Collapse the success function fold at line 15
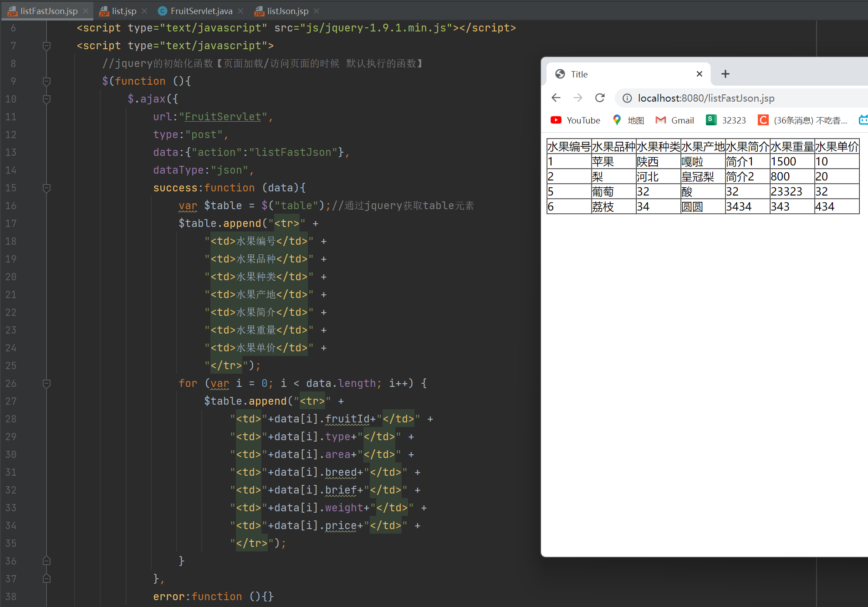Image resolution: width=868 pixels, height=607 pixels. [x=46, y=188]
